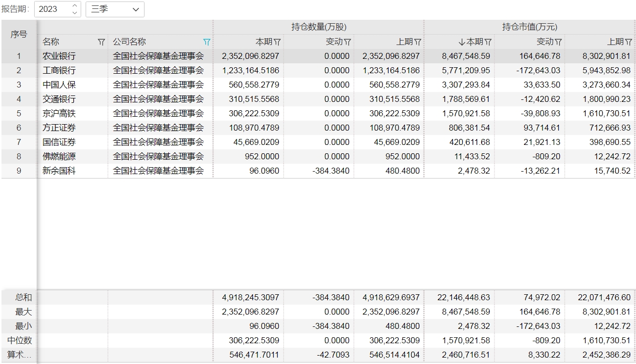
Task: Click the 最大 summary row label
Action: (23, 312)
